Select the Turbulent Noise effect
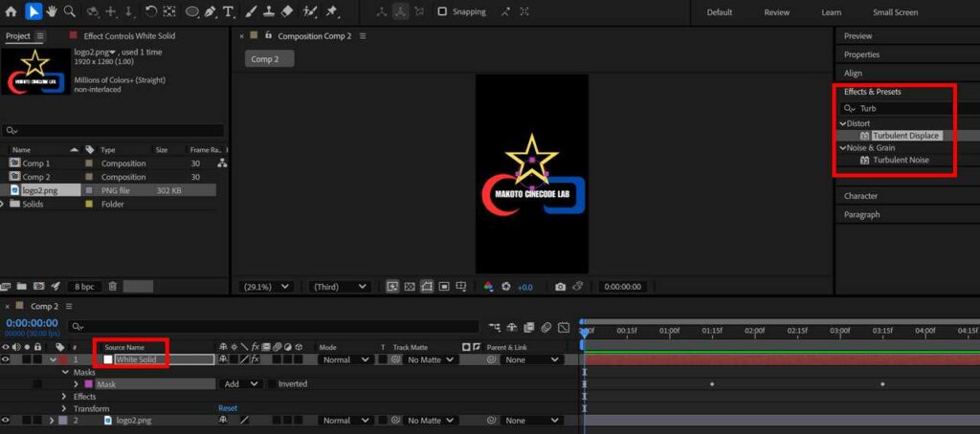The height and width of the screenshot is (434, 980). (901, 160)
